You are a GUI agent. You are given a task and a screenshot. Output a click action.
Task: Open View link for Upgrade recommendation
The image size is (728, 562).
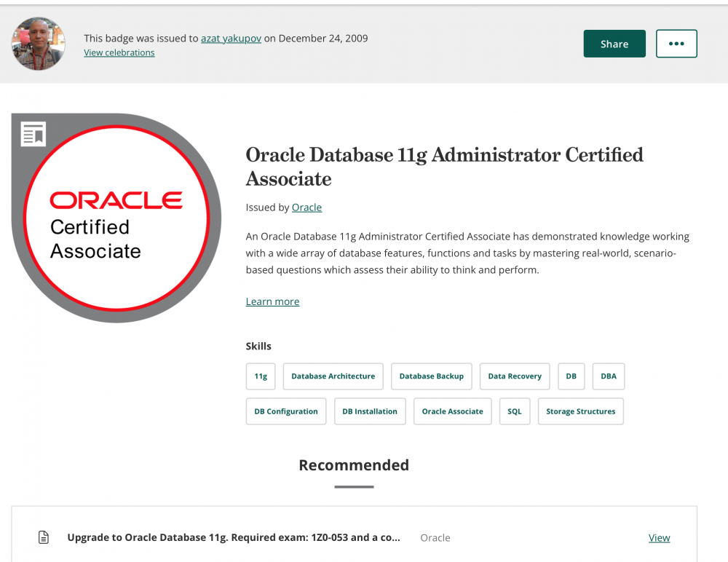click(659, 538)
